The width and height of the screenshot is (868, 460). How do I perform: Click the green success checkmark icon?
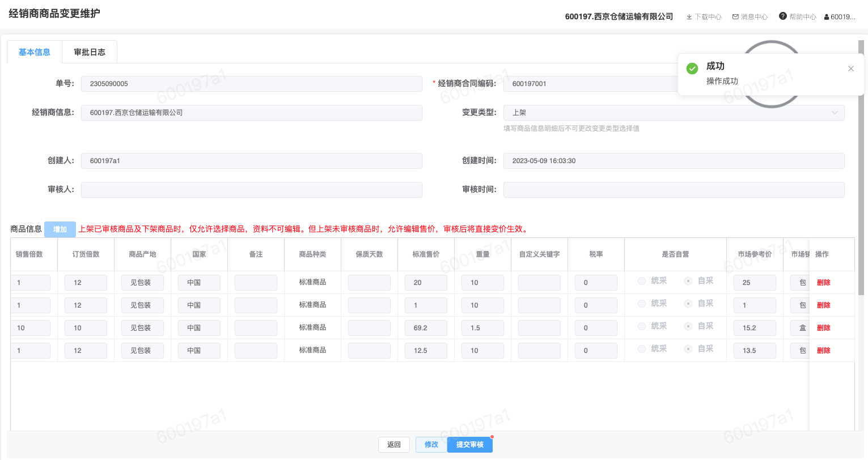(x=692, y=69)
